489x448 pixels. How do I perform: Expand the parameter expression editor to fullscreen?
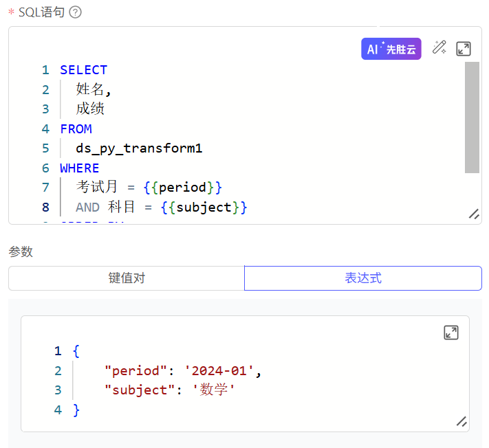click(x=451, y=333)
